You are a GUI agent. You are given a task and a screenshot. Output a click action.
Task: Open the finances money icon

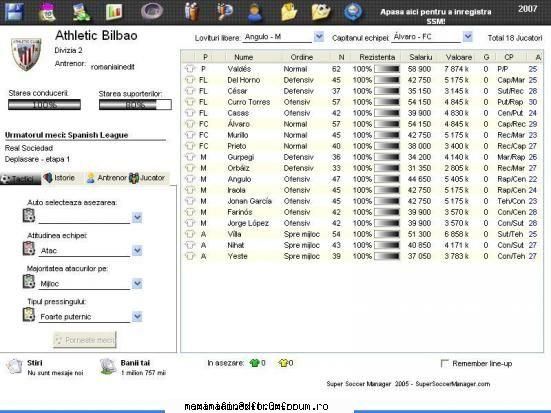coord(82,12)
